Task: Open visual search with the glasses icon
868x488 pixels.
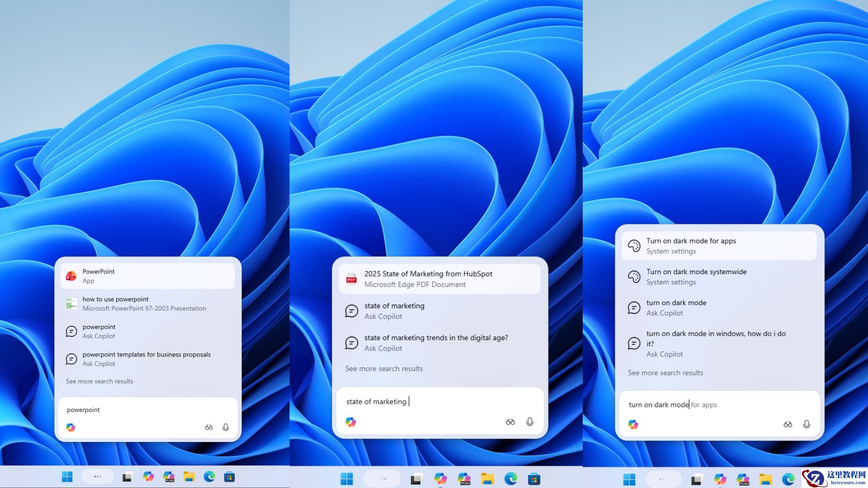Action: click(209, 427)
